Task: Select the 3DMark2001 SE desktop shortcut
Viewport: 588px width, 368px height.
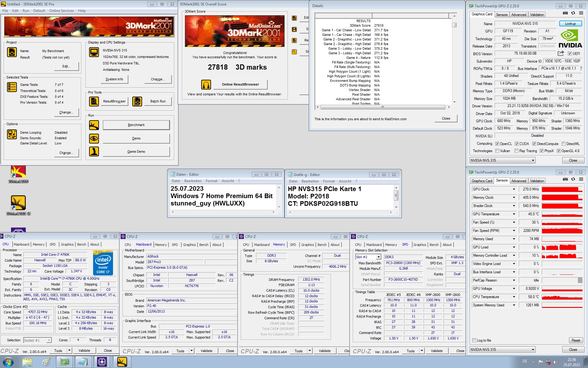Action: coord(18,205)
